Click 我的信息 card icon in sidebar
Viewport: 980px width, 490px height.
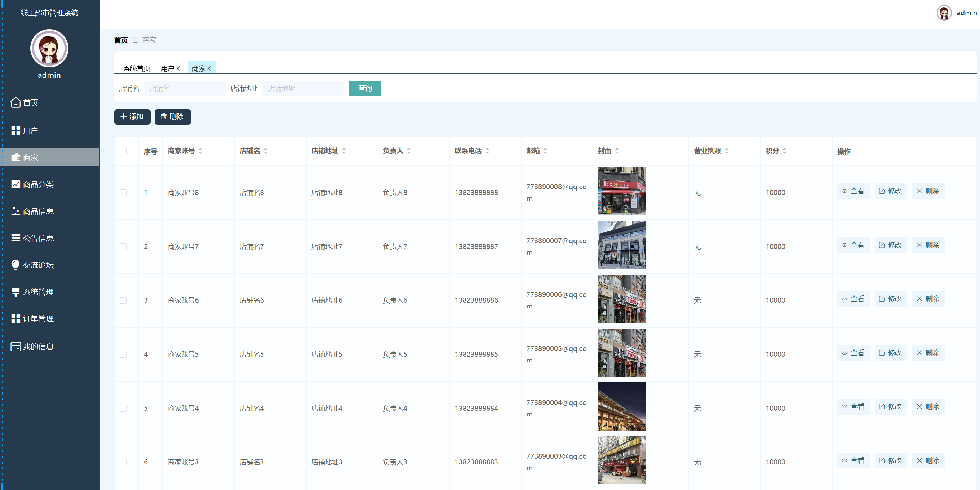pyautogui.click(x=15, y=347)
